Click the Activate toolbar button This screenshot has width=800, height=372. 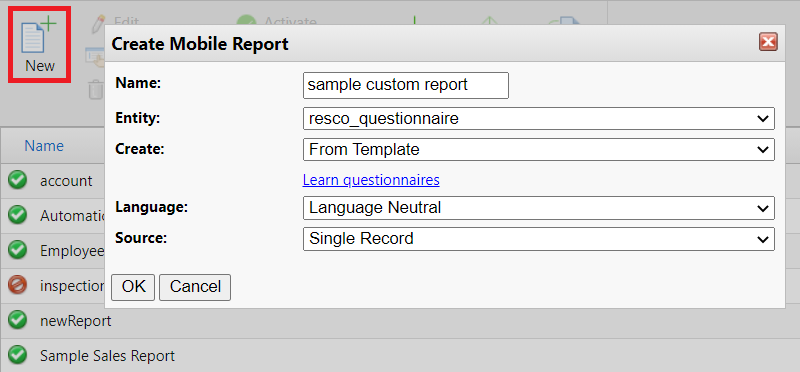(277, 21)
